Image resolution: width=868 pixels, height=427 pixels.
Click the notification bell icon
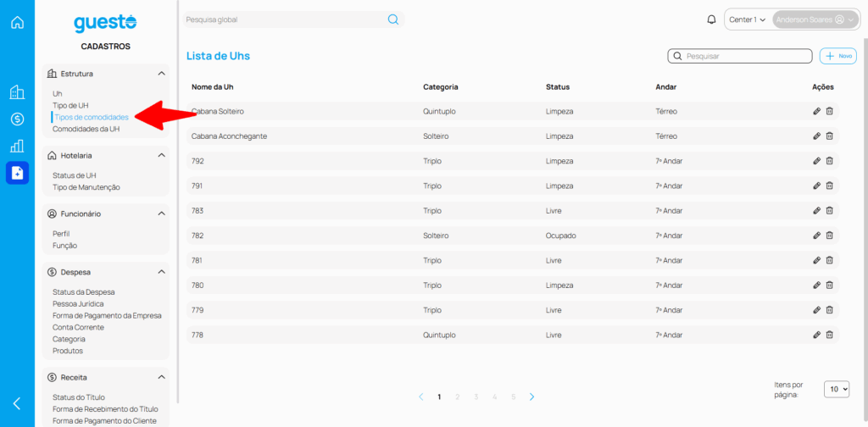point(711,19)
